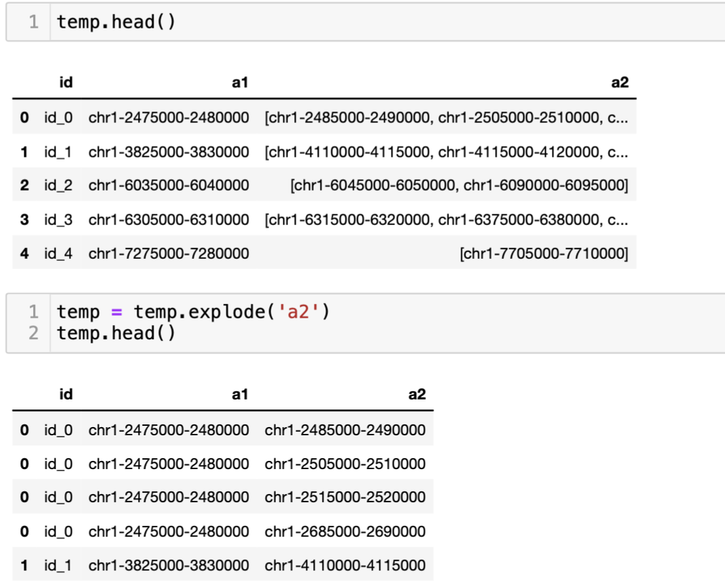Select the a2 column header in exploded table
The width and height of the screenshot is (725, 588).
417,394
